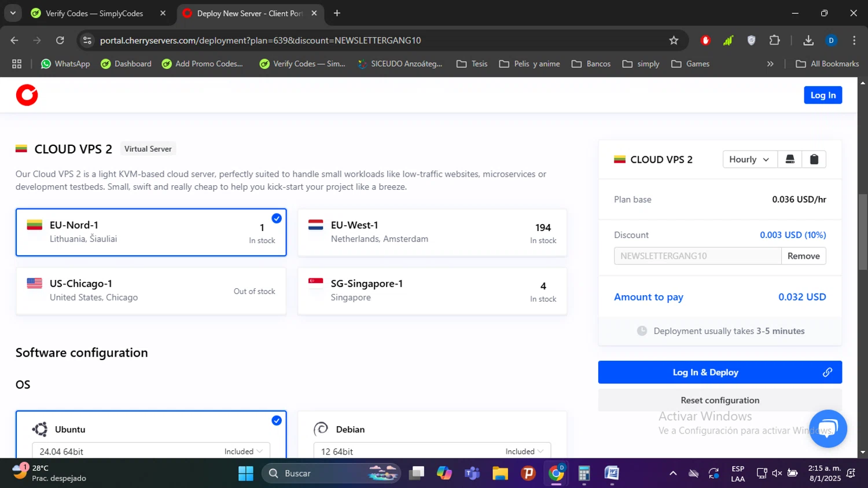868x488 pixels.
Task: Show hidden system tray icons
Action: point(673,474)
